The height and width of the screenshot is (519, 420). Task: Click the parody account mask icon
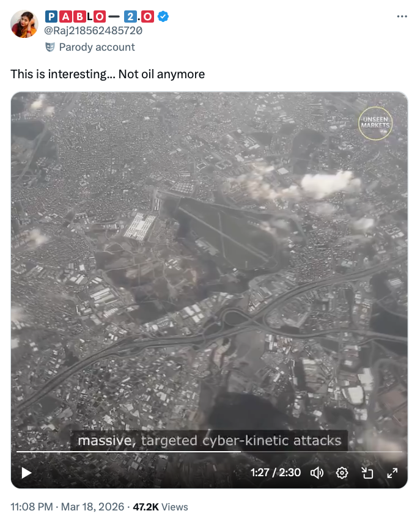[50, 47]
